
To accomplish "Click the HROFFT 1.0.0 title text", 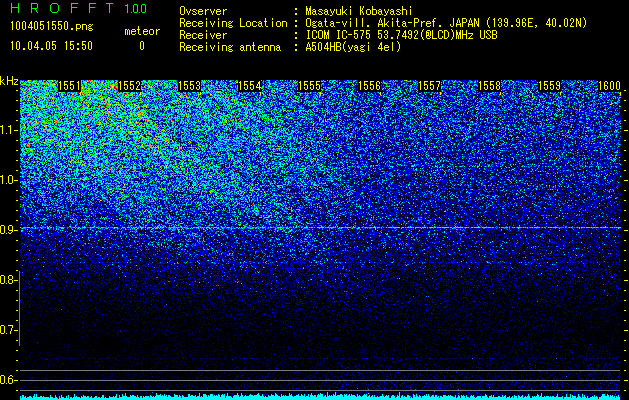I will pyautogui.click(x=79, y=8).
